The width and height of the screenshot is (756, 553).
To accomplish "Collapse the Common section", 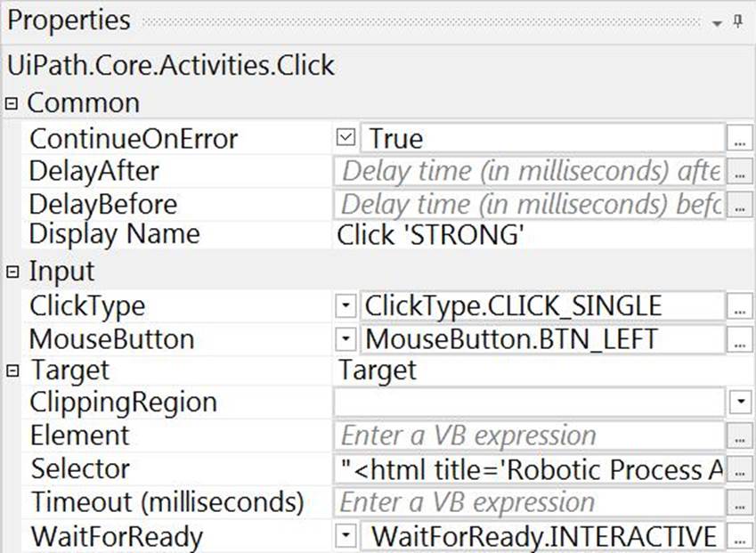I will [x=12, y=102].
